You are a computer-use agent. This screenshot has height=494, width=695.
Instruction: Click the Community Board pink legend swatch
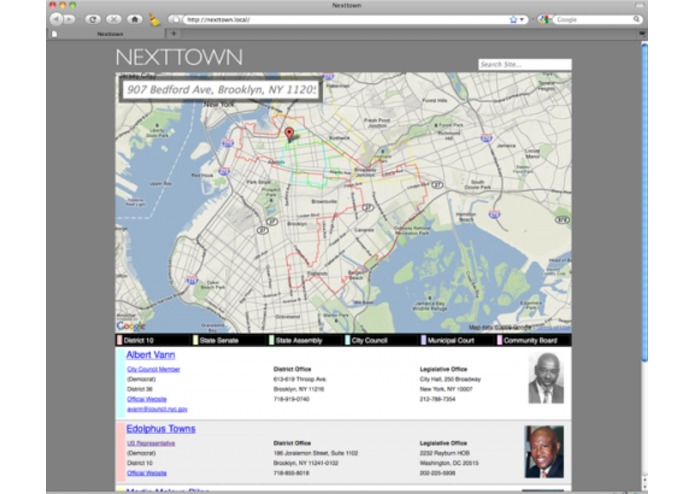pos(500,340)
